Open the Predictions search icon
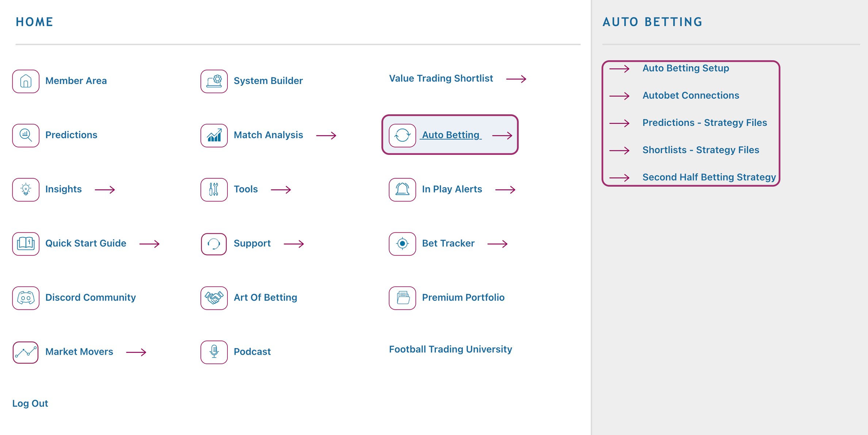This screenshot has height=435, width=868. coord(26,134)
